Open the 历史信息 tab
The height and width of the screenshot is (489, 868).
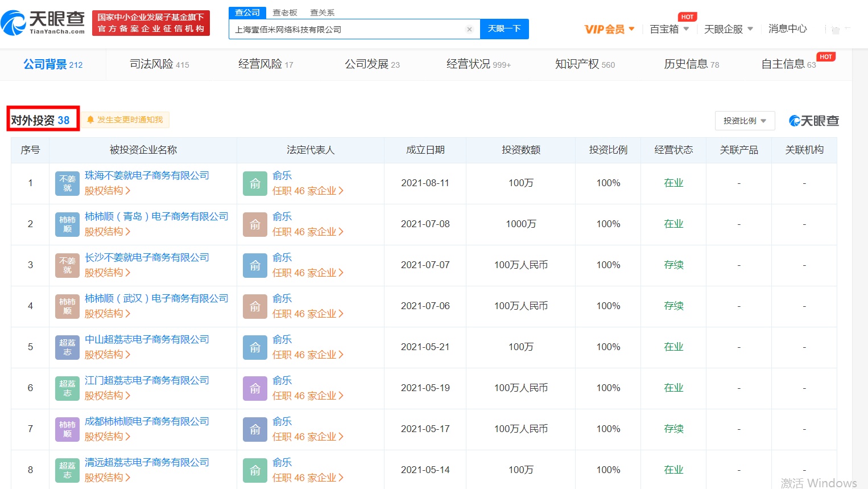coord(691,64)
